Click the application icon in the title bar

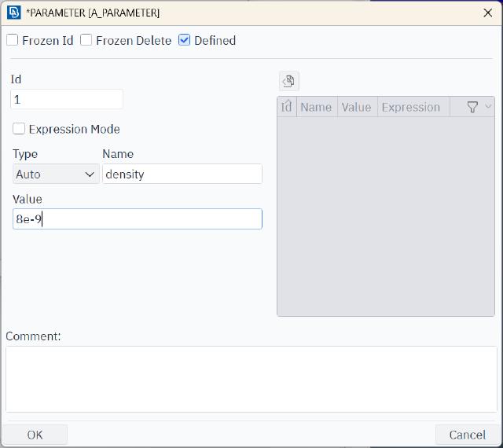(13, 13)
